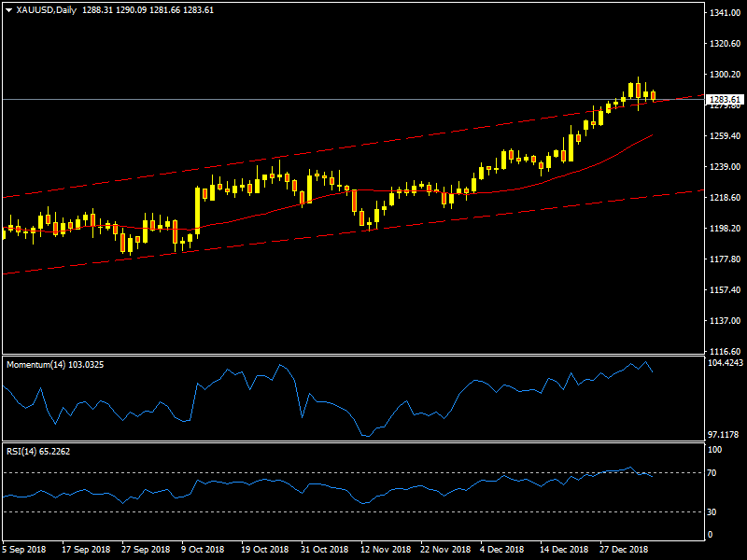Image resolution: width=747 pixels, height=560 pixels.
Task: Click the 9 Oct 2018 date label
Action: (203, 549)
